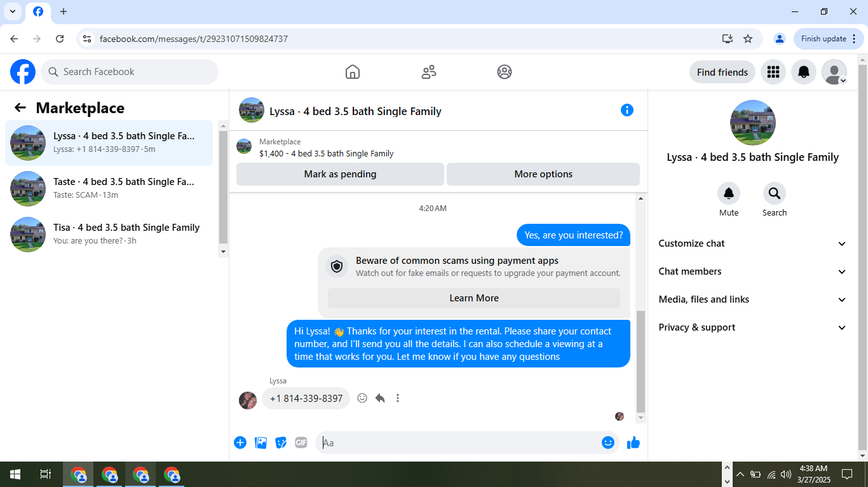Click the 'Yes, are you interested?' message
Image resolution: width=868 pixels, height=487 pixels.
click(574, 235)
